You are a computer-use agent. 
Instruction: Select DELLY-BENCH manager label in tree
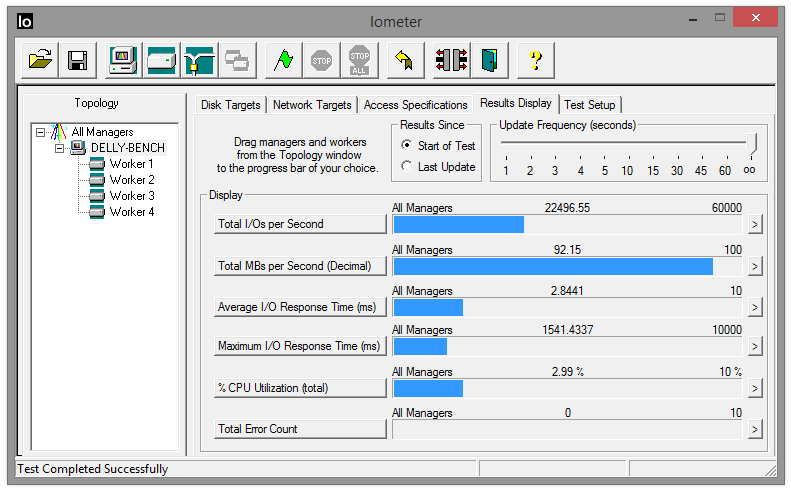pos(128,148)
